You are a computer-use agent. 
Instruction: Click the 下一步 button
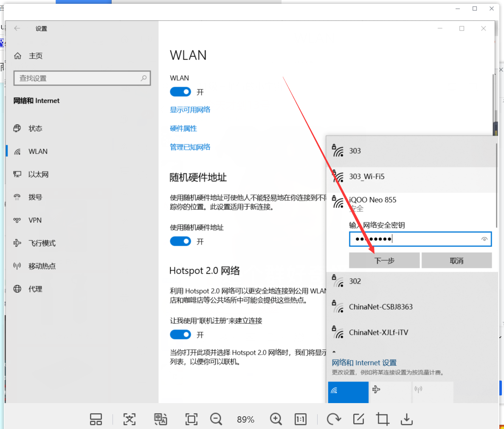384,260
